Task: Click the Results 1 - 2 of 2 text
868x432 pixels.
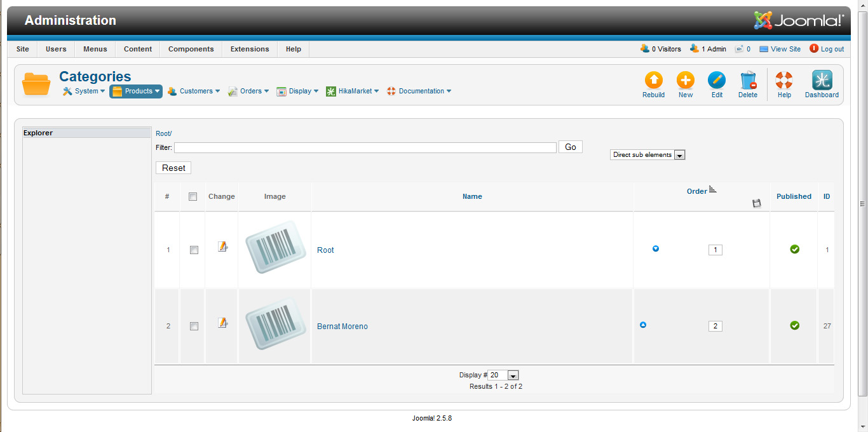Action: [x=496, y=386]
